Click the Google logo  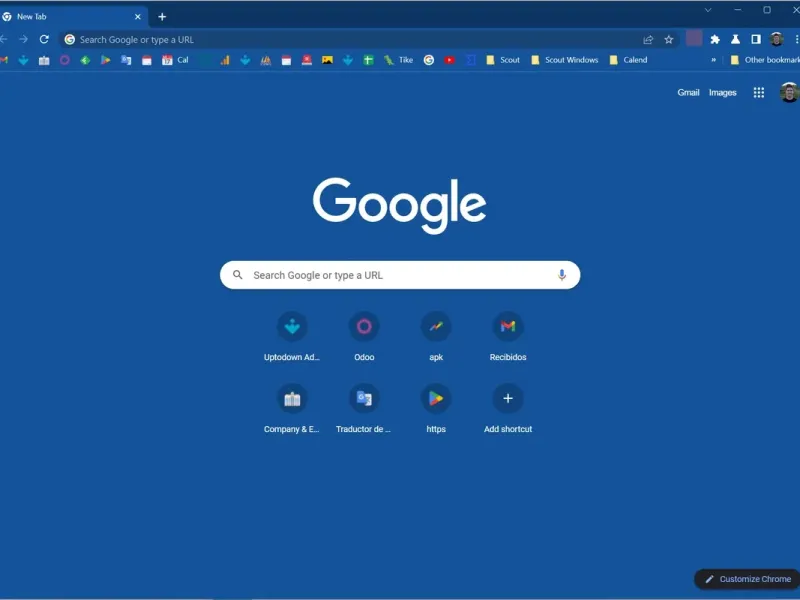399,205
